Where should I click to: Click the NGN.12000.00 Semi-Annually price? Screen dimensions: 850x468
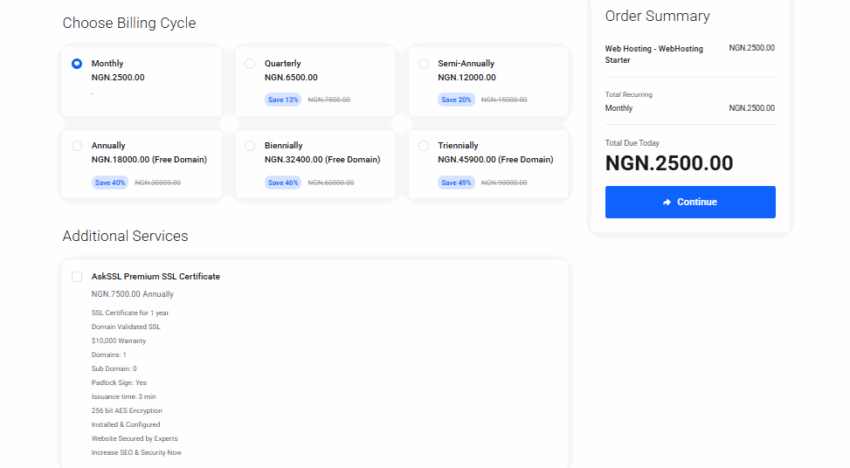coord(467,78)
